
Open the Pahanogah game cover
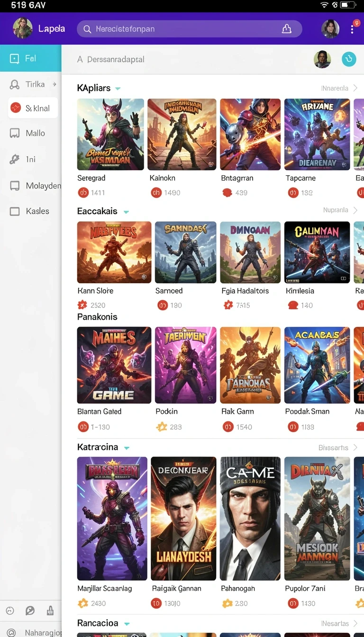click(250, 519)
